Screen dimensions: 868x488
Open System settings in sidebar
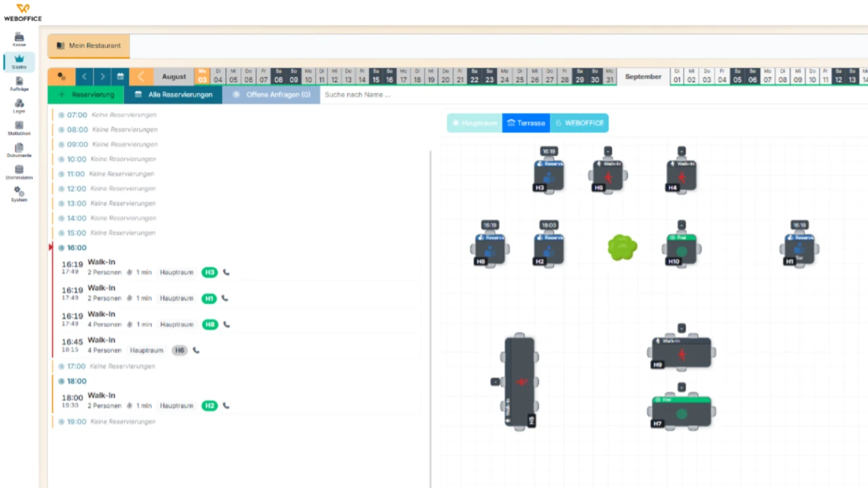click(x=19, y=195)
